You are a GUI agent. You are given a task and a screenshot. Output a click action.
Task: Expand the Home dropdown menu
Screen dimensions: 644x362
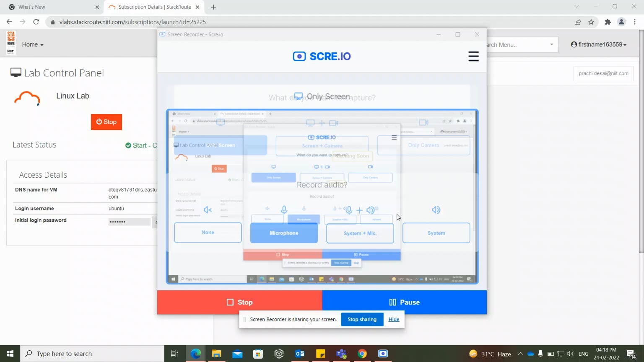click(x=33, y=44)
